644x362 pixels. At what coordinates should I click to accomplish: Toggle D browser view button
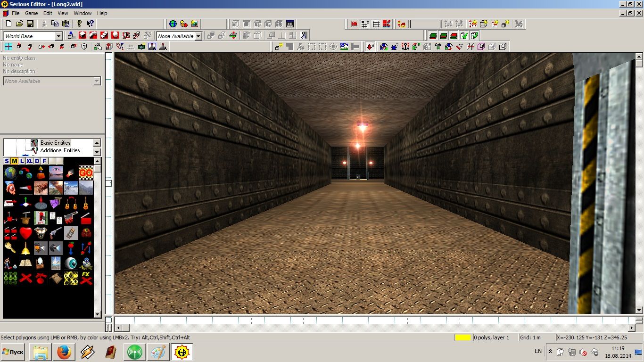(37, 161)
